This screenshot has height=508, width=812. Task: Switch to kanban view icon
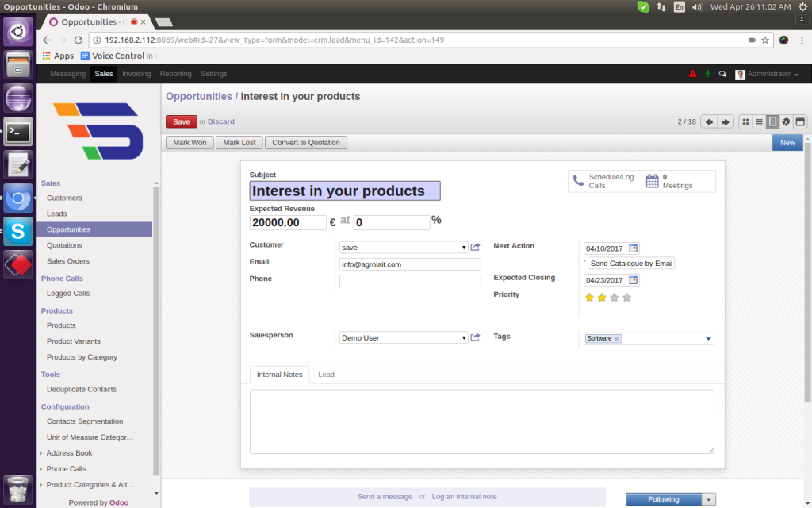[745, 121]
